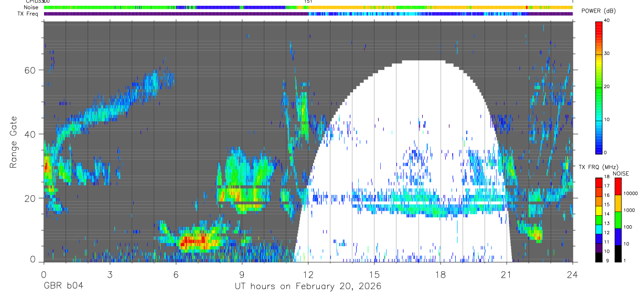Click the TX Freq row label at top left
The height and width of the screenshot is (297, 644).
[x=28, y=14]
